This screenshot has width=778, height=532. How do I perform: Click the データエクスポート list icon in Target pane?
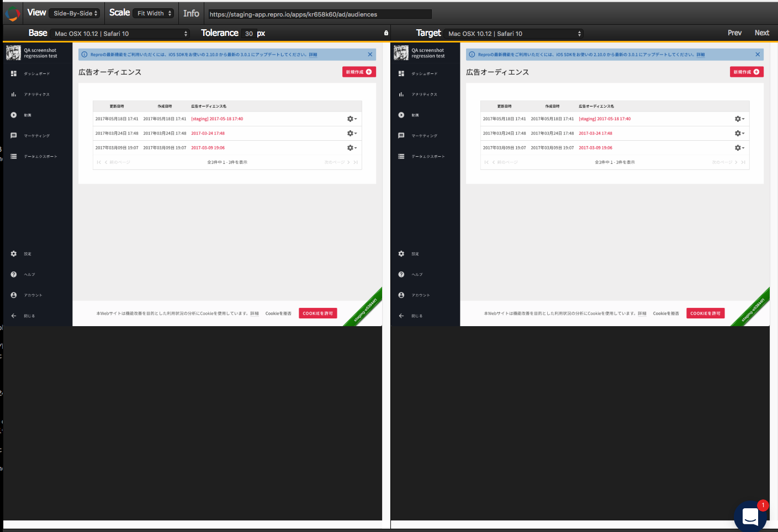click(401, 156)
